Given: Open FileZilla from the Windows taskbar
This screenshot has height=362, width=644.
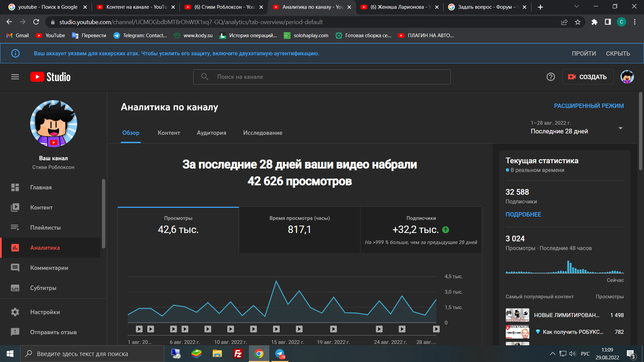Looking at the screenshot, I should tap(238, 354).
